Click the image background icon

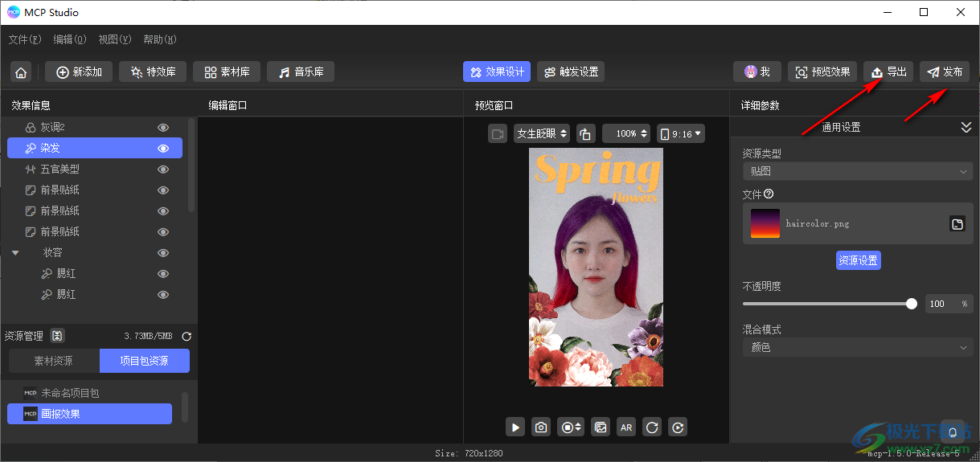[601, 427]
